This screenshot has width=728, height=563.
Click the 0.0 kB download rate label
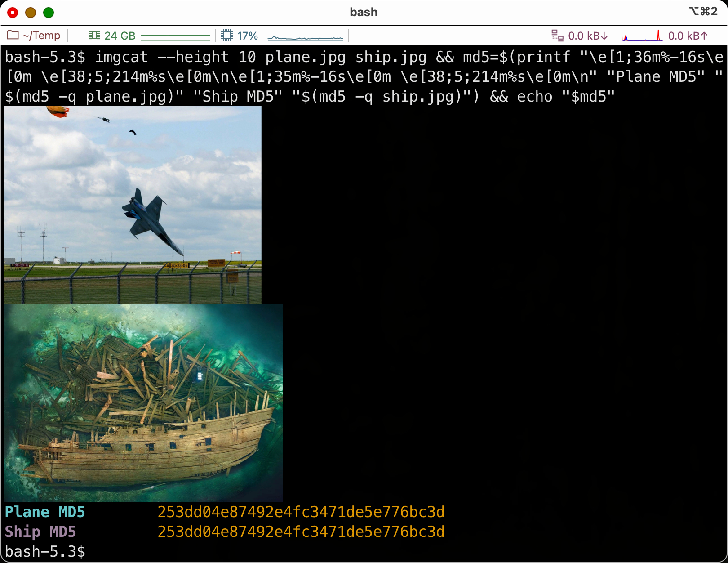(588, 36)
